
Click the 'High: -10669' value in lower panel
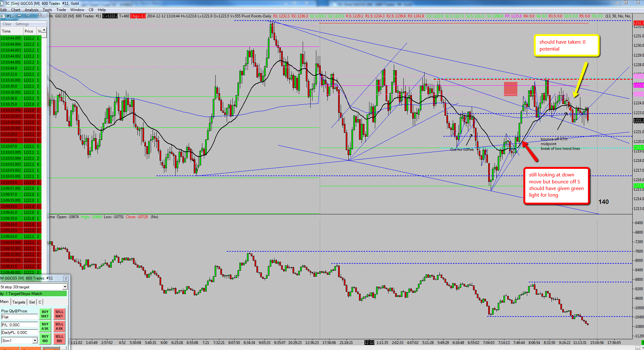[x=92, y=217]
